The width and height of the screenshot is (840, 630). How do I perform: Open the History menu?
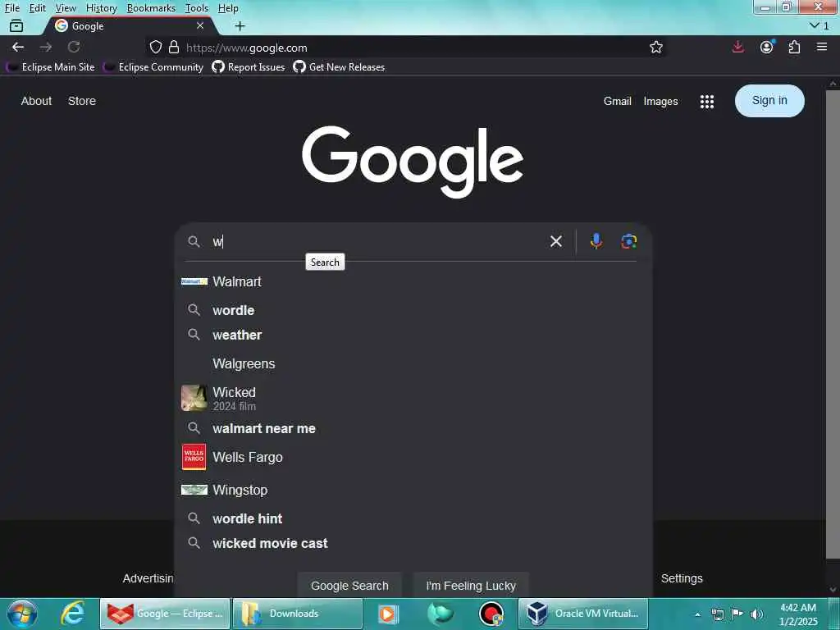[101, 8]
